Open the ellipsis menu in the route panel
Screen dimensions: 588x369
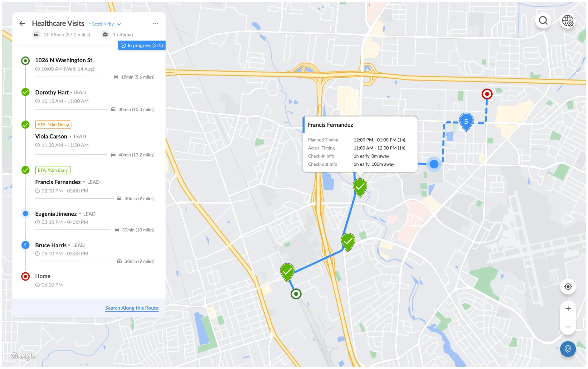155,23
